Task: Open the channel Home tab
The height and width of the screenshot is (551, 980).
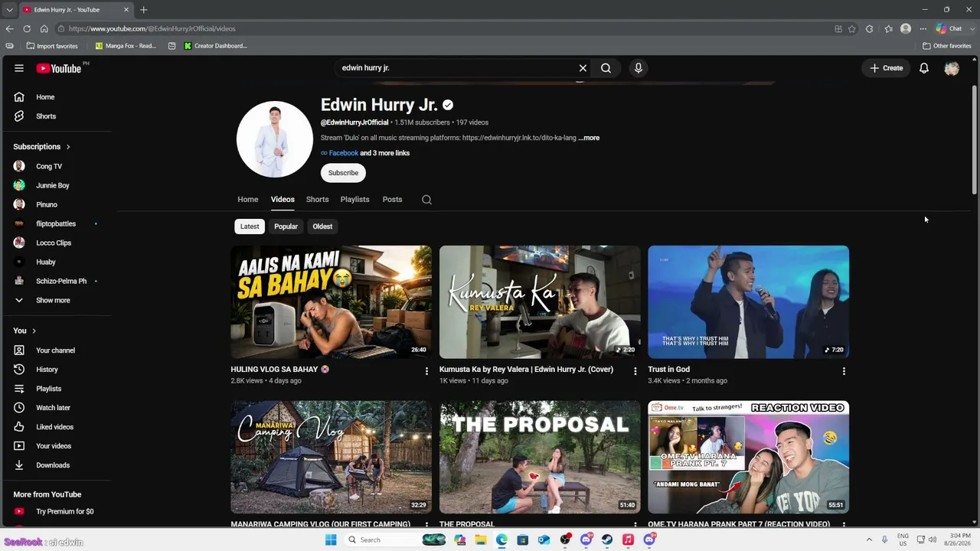Action: (248, 200)
